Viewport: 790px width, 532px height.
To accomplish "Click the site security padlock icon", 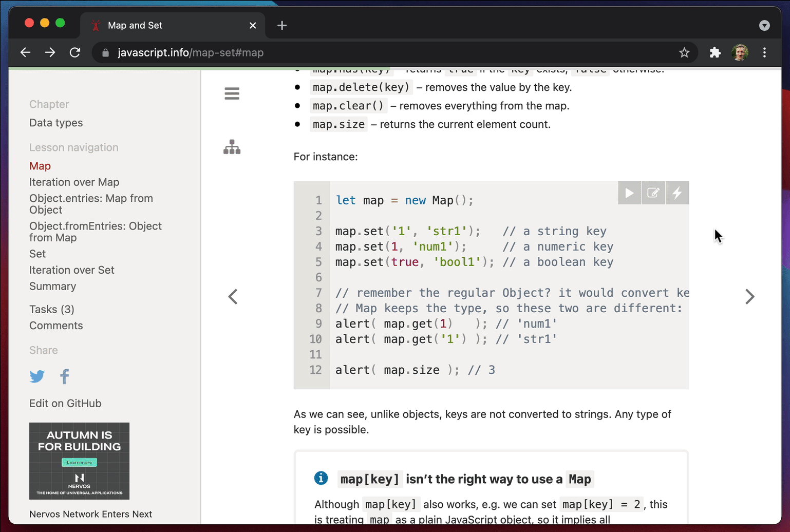I will coord(105,52).
